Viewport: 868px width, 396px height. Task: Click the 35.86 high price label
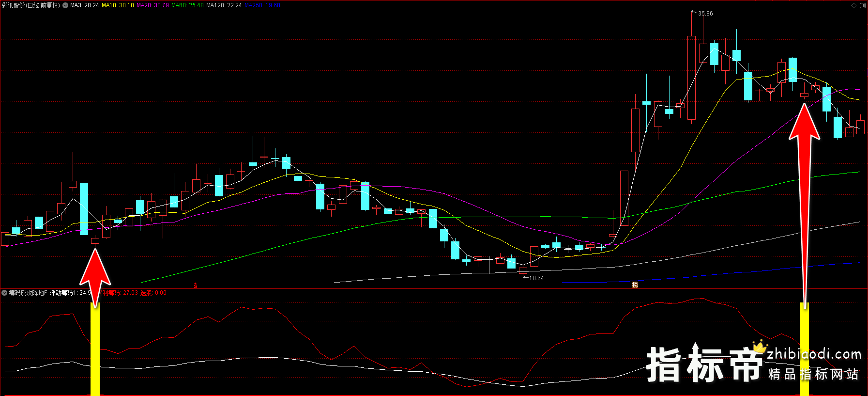pyautogui.click(x=705, y=14)
